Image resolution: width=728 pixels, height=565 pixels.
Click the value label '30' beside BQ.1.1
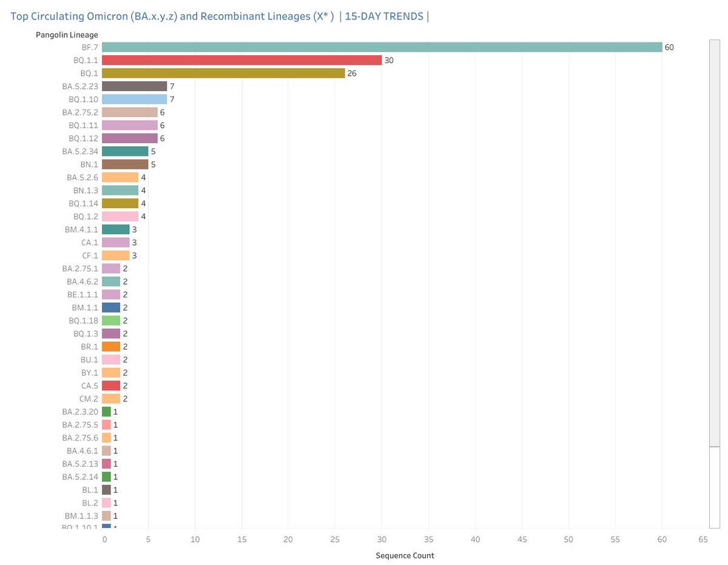click(x=389, y=60)
